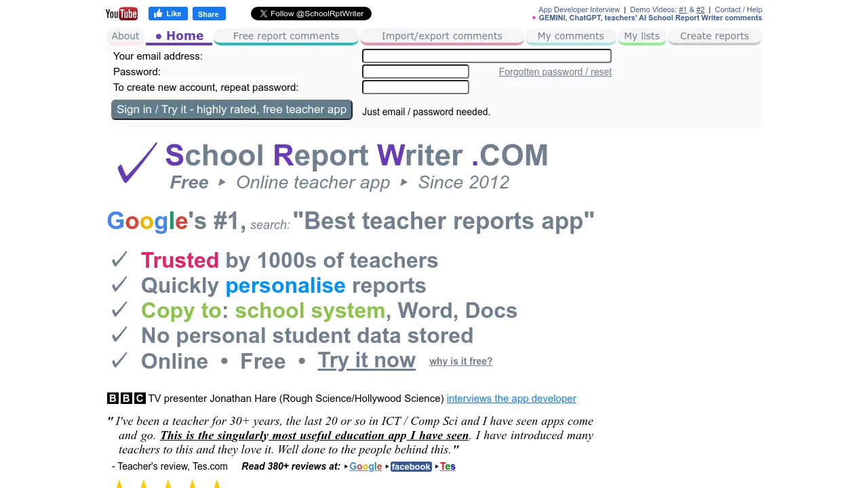This screenshot has width=868, height=488.
Task: Click Forgotten password / reset
Action: (555, 72)
